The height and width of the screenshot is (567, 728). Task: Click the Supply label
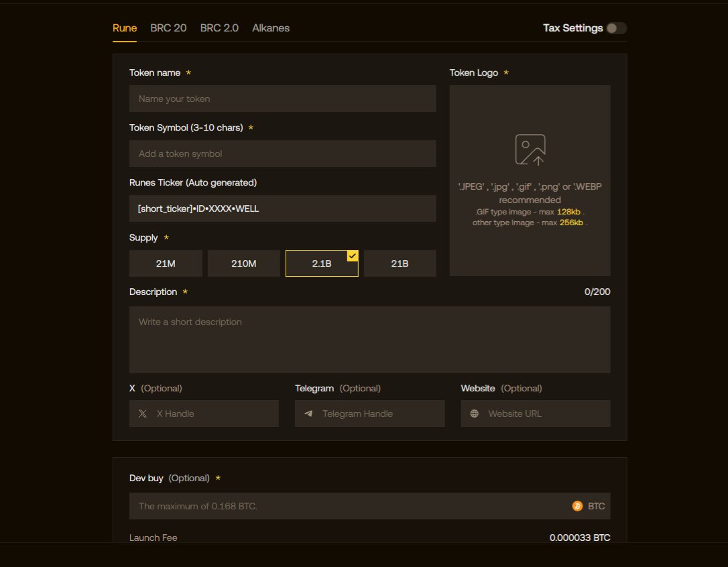coord(143,237)
